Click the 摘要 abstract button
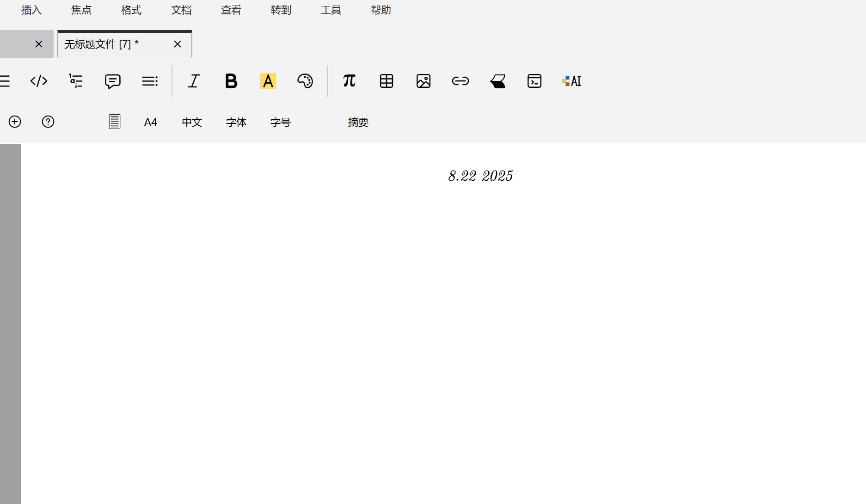 coord(358,122)
